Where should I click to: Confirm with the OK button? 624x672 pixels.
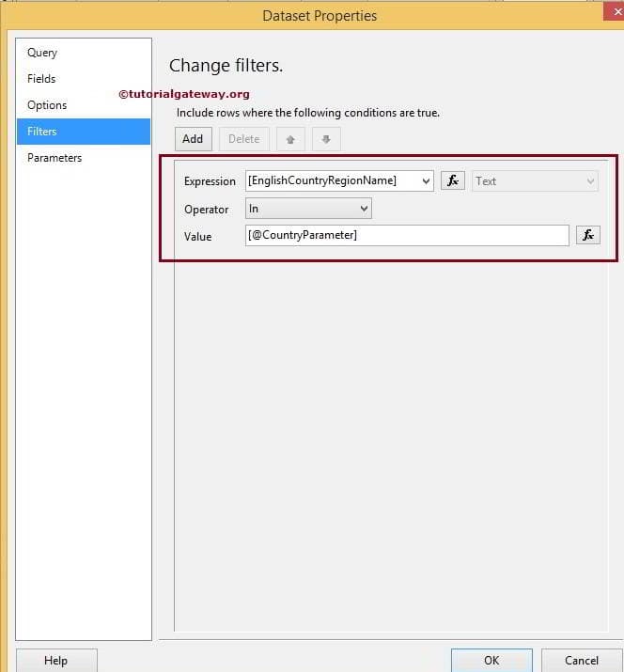[491, 660]
